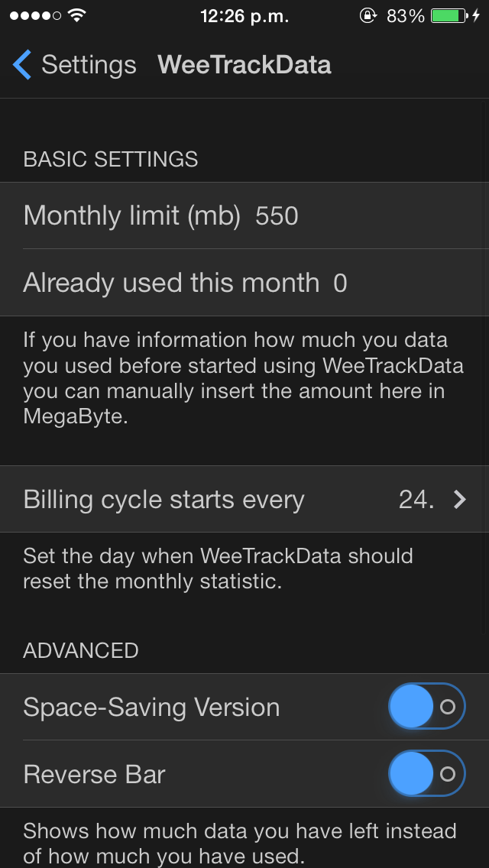This screenshot has height=868, width=489.
Task: Tap the Space-Saving Version label
Action: (x=151, y=708)
